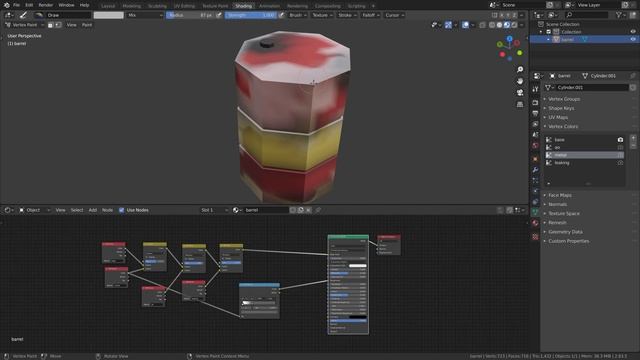The width and height of the screenshot is (640, 360).
Task: Toggle visibility of Collection in outliner
Action: [x=633, y=32]
